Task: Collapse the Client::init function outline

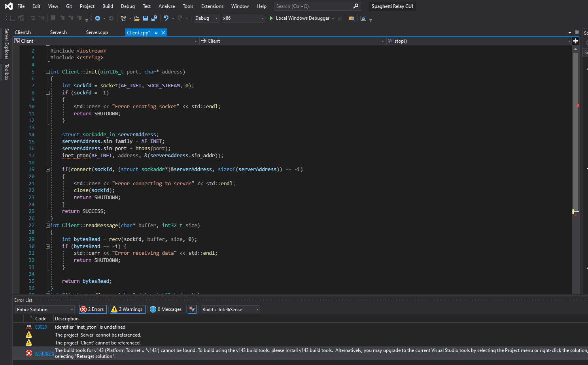Action: point(48,72)
